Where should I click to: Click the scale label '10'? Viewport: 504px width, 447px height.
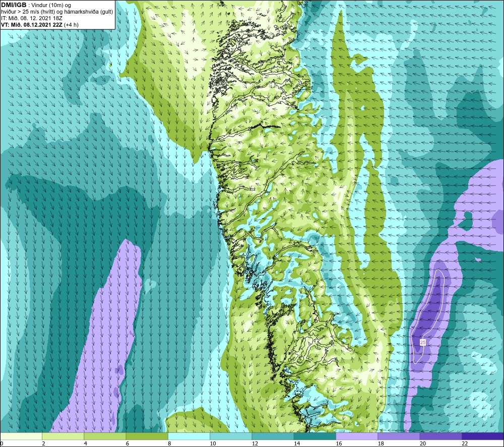point(213,443)
